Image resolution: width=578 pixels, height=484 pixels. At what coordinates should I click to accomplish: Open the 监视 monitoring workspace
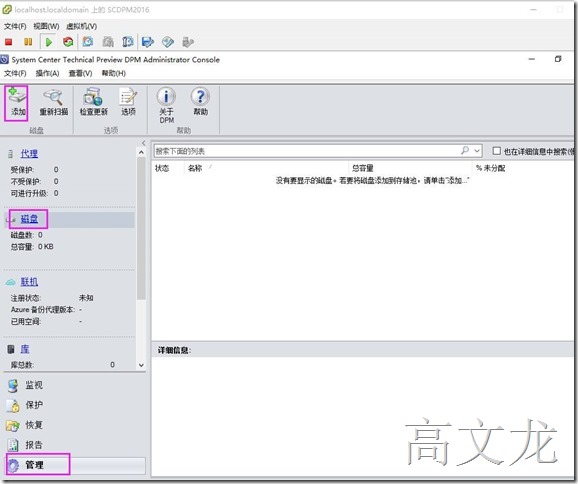(34, 385)
